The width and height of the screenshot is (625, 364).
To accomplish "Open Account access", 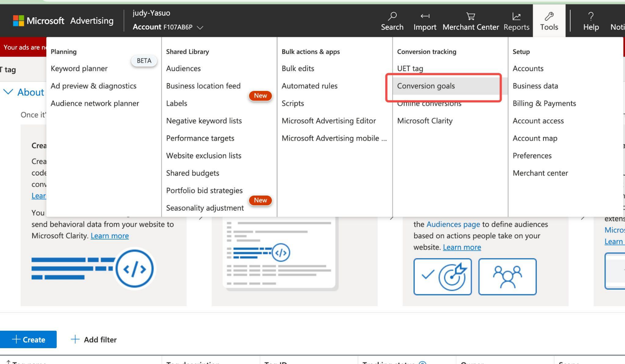I will coord(538,121).
